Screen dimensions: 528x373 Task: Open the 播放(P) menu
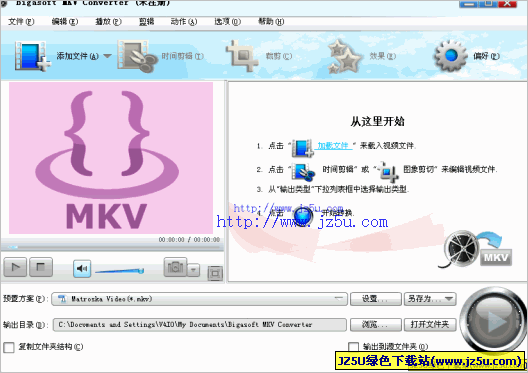point(108,22)
